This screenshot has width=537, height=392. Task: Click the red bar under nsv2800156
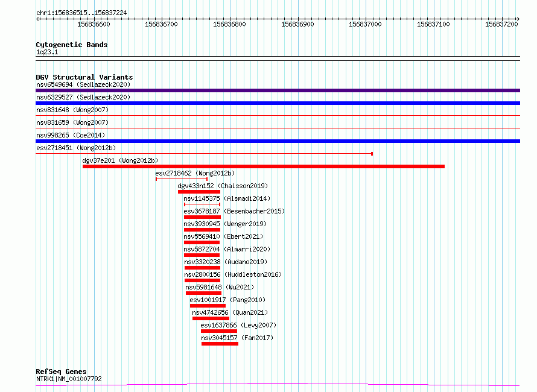click(202, 280)
